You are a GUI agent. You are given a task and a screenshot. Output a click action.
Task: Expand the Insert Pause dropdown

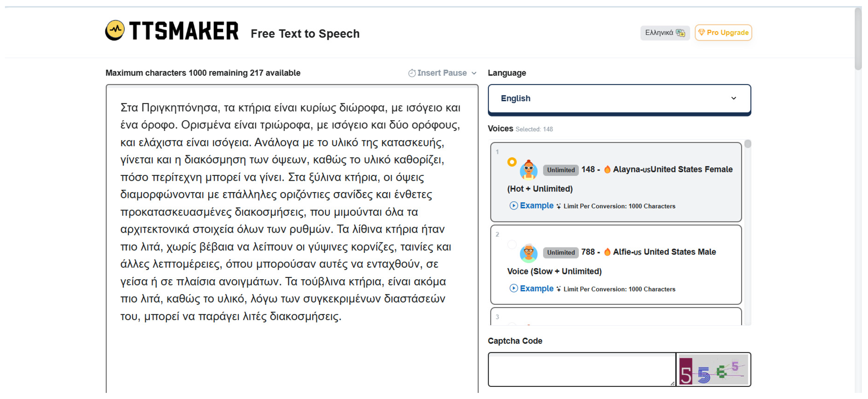click(474, 73)
